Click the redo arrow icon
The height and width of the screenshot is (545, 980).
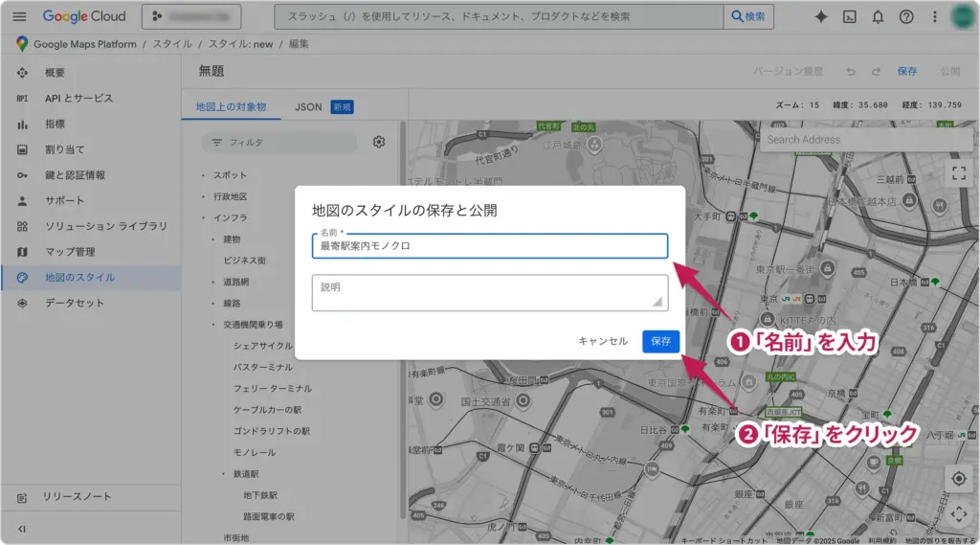click(x=876, y=72)
